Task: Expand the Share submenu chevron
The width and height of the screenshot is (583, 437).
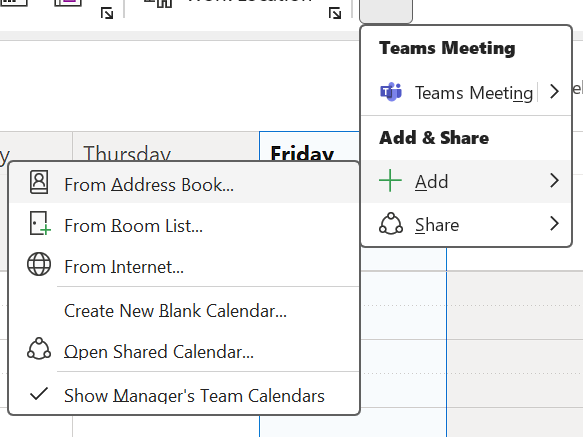Action: (x=554, y=224)
